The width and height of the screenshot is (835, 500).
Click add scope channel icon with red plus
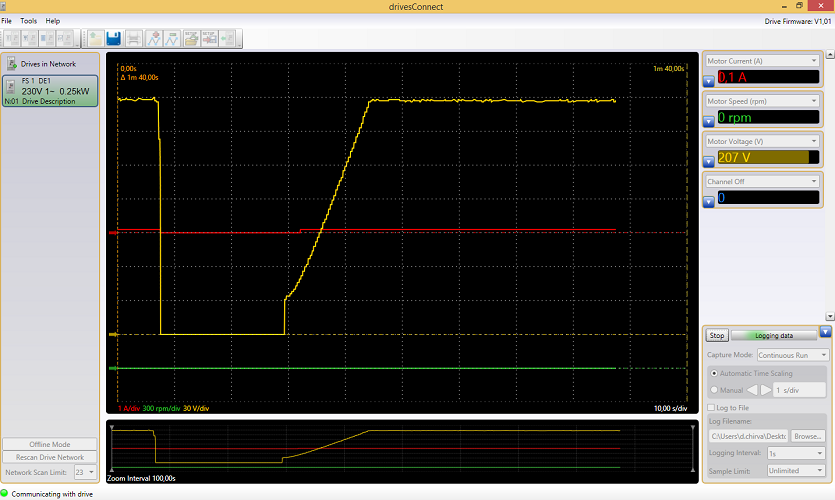[154, 38]
